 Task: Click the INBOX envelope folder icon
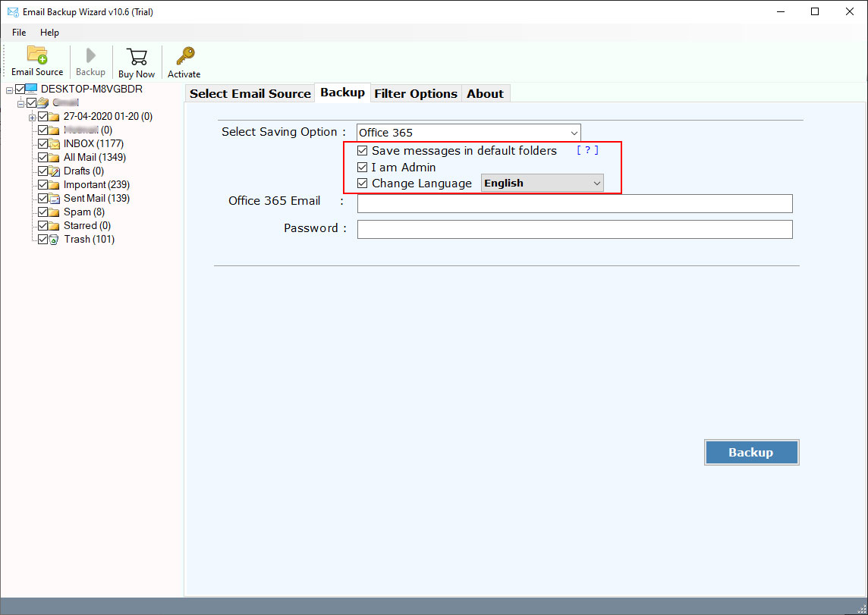55,144
